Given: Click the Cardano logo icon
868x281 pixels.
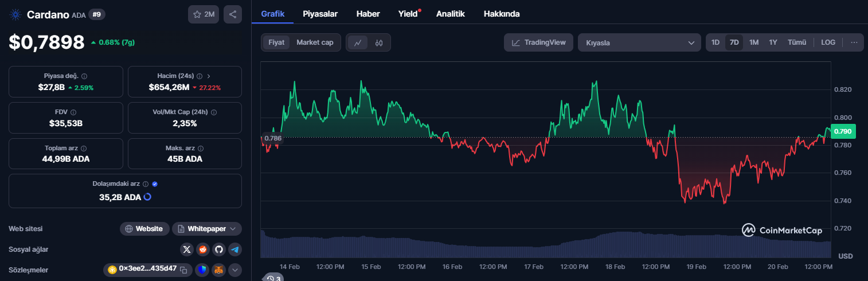Looking at the screenshot, I should coord(15,14).
